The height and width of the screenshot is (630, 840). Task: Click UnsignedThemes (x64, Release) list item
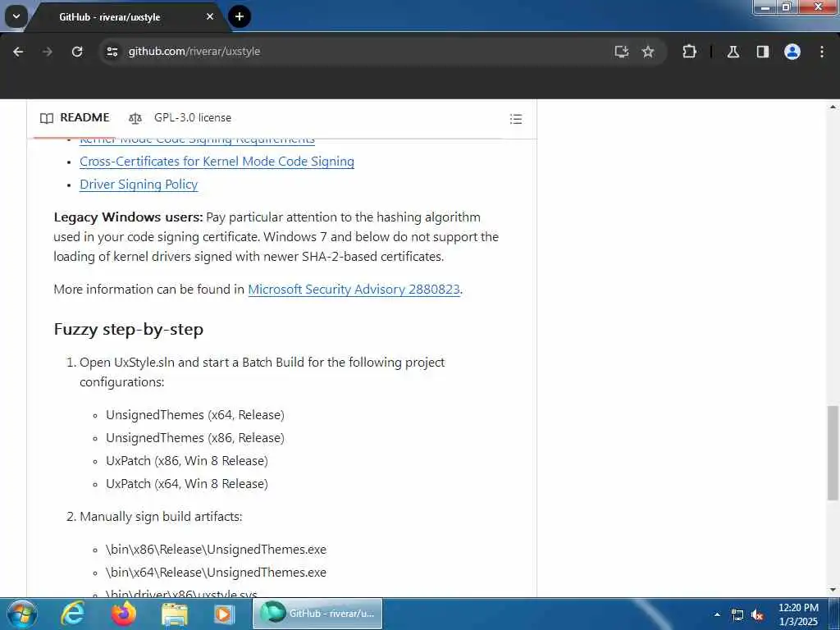click(195, 414)
